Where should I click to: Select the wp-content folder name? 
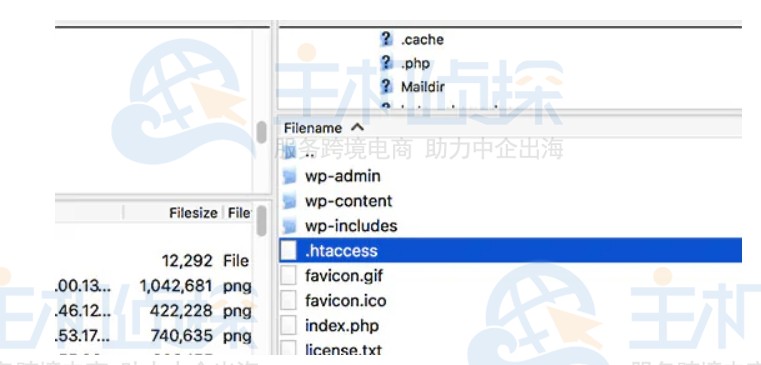pyautogui.click(x=348, y=200)
